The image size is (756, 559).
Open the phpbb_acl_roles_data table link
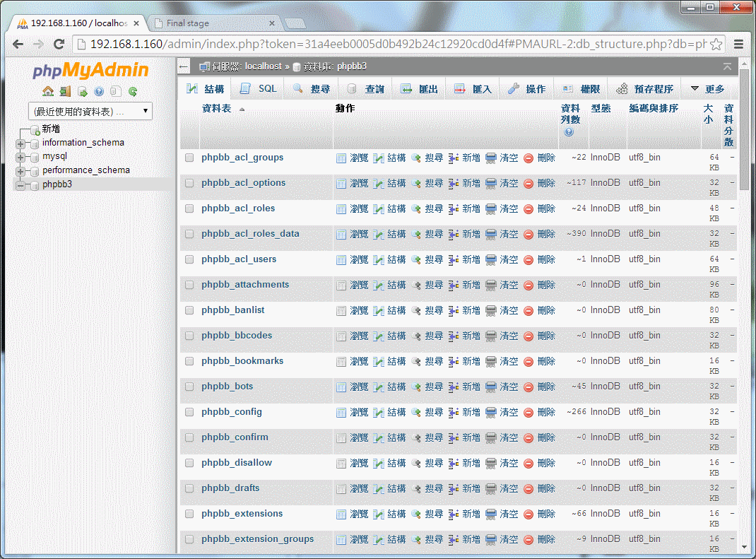click(250, 234)
